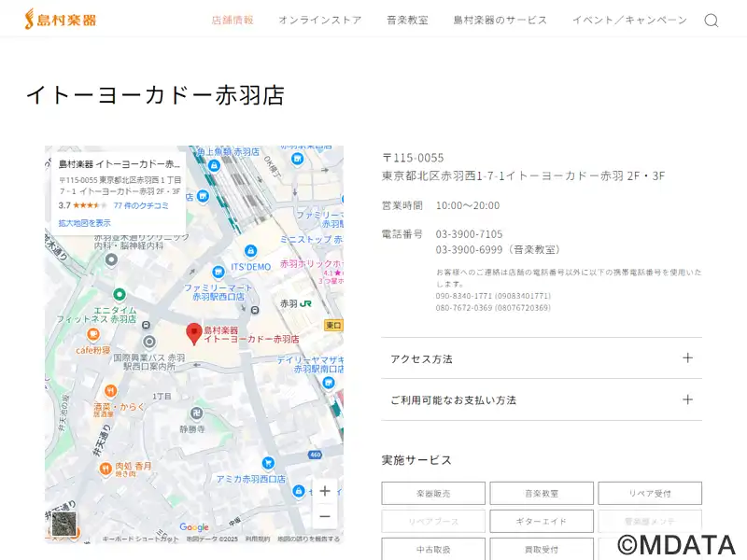Click the 赤羽 JR station label on map

click(x=295, y=303)
